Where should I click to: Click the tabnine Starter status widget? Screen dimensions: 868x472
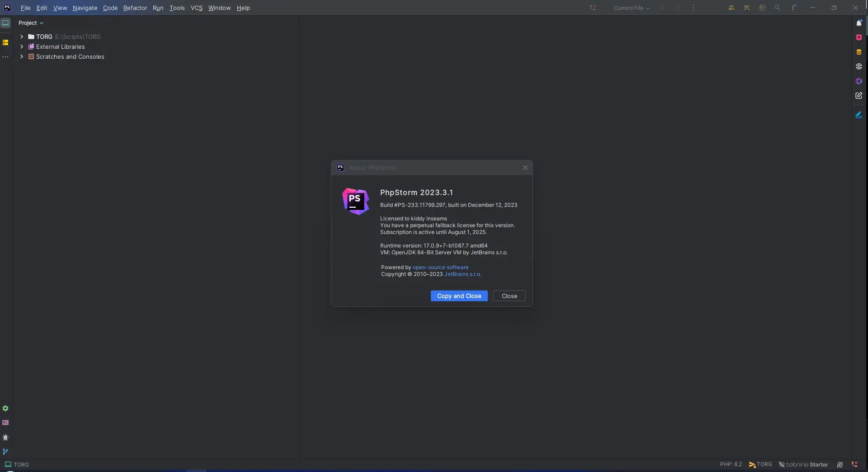803,464
